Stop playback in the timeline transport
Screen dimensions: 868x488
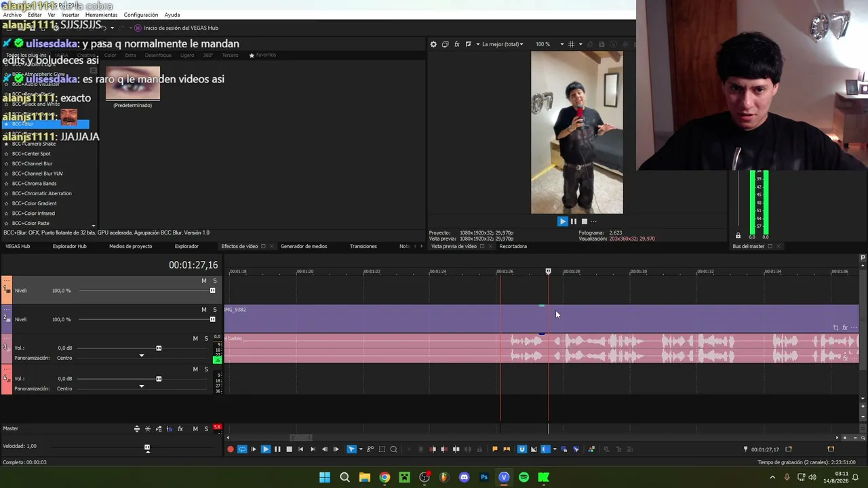pos(289,449)
